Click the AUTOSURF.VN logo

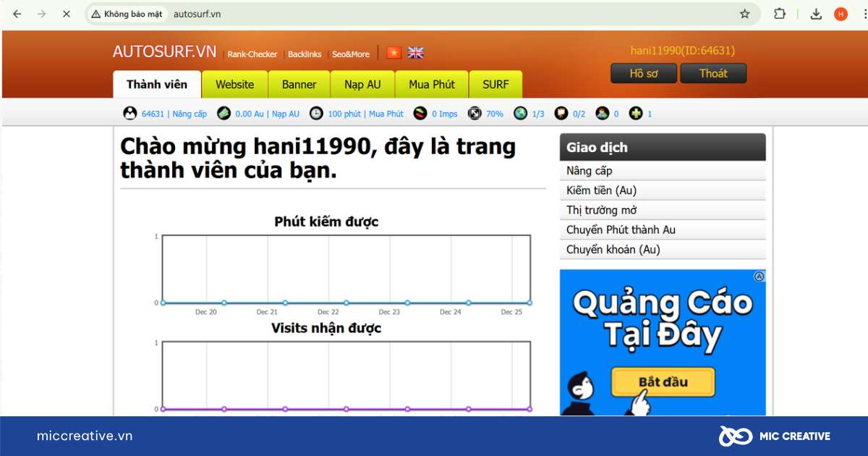[x=164, y=51]
